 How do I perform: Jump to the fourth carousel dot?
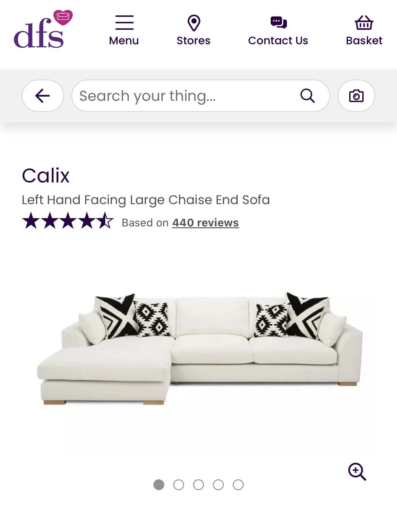click(x=218, y=485)
